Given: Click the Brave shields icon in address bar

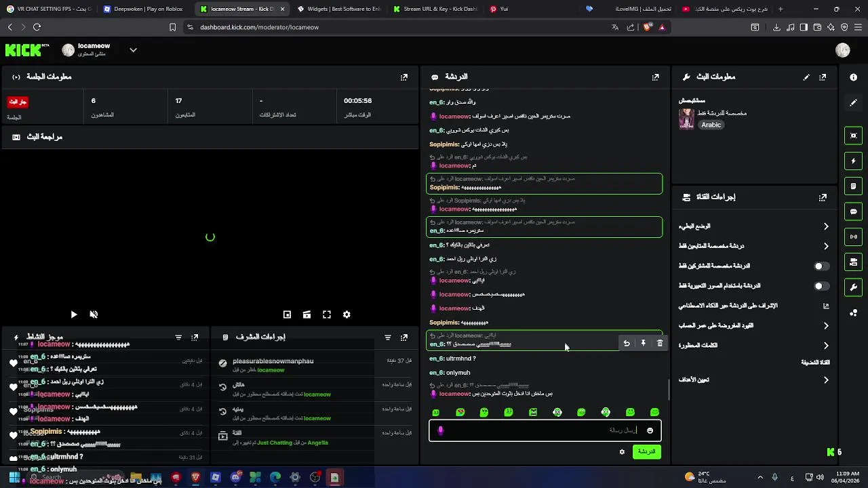Looking at the screenshot, I should pos(647,27).
